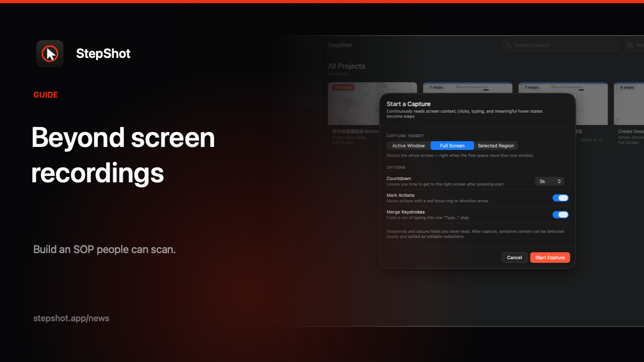Viewport: 644px width, 362px height.
Task: Click the 'Create Deep' project title
Action: coord(631,131)
